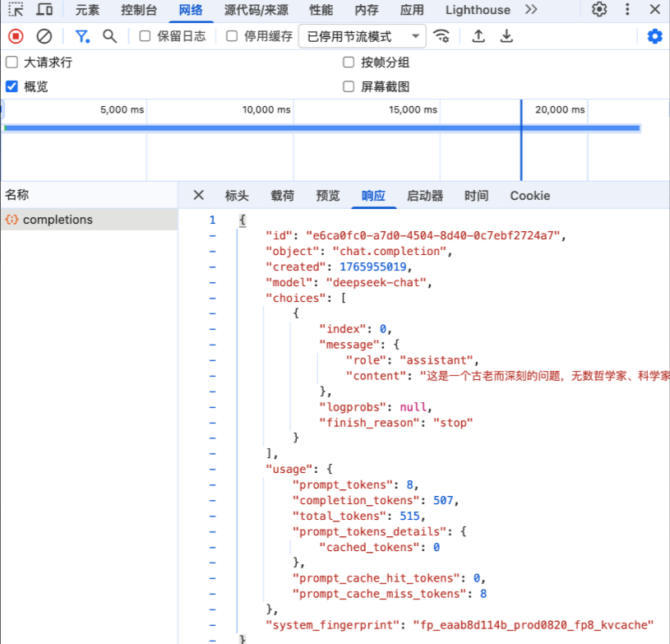Uncheck the 概览 option
Viewport: 670px width, 644px height.
pos(11,86)
